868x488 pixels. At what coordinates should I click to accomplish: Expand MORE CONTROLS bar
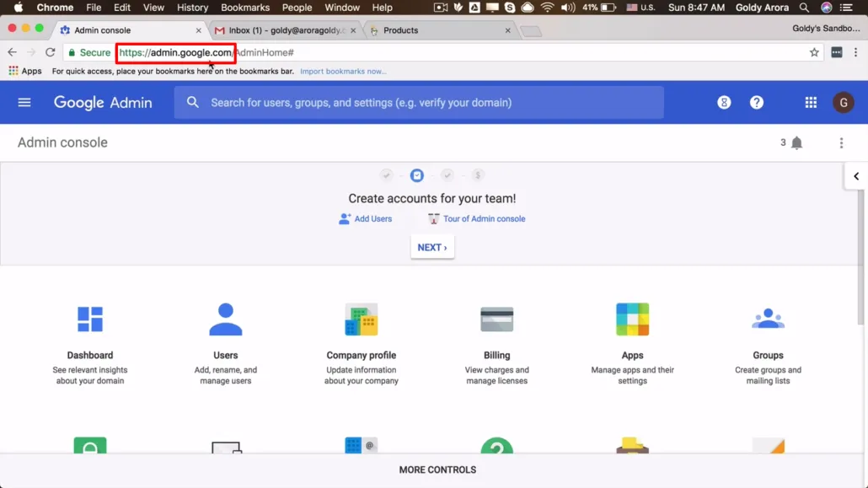[437, 469]
